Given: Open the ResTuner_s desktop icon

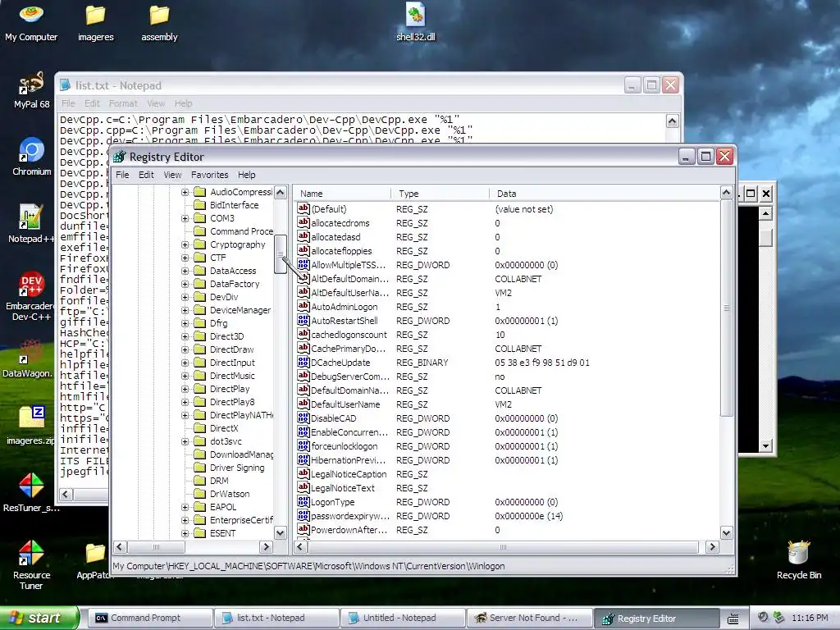Looking at the screenshot, I should pos(31,493).
